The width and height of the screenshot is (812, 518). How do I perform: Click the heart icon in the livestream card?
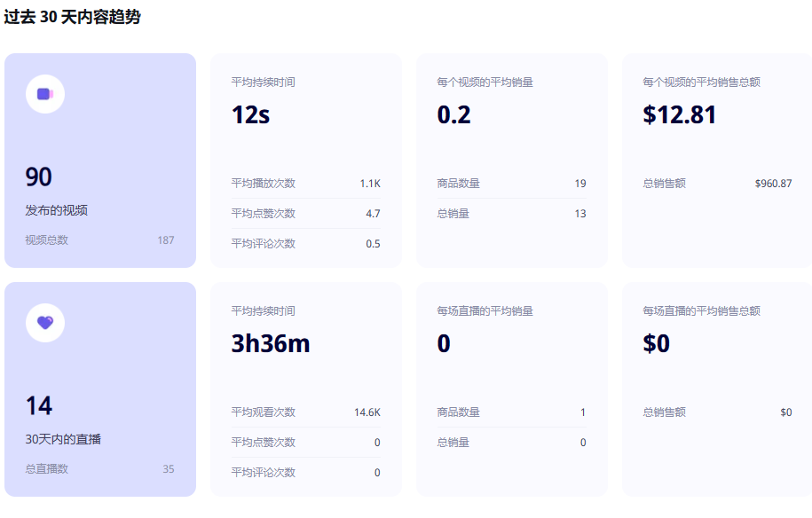point(45,323)
